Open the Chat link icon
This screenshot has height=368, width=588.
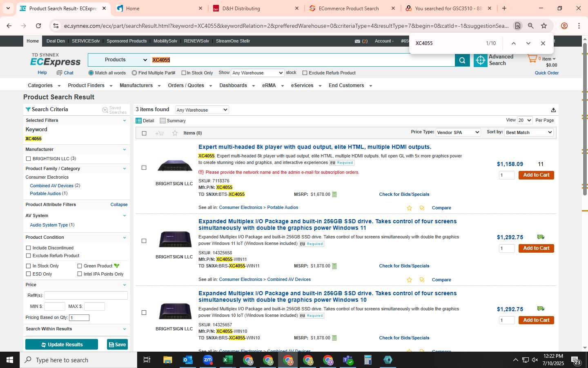[60, 73]
